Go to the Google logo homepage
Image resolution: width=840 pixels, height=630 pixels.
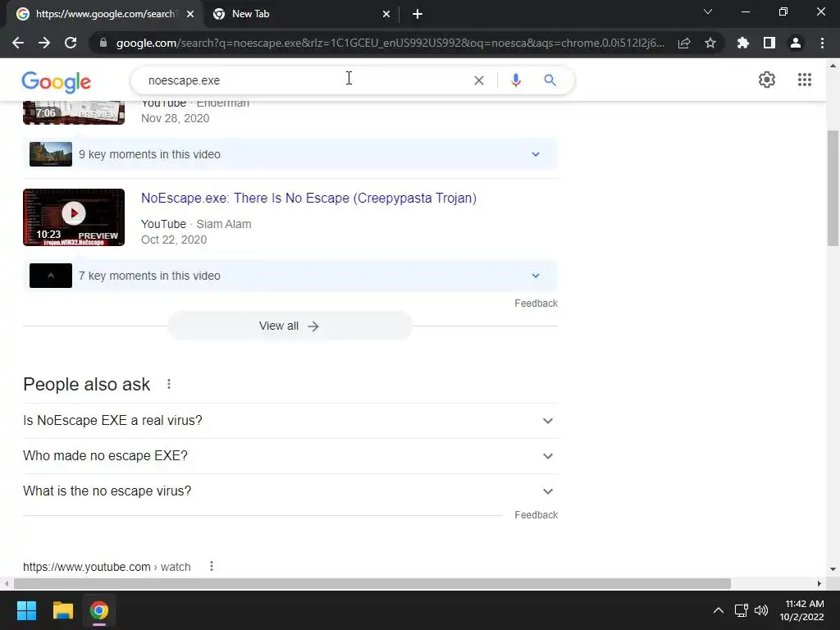coord(57,81)
